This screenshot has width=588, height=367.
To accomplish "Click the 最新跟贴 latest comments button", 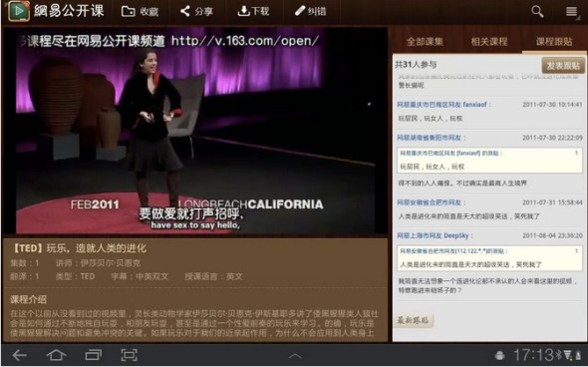I will coord(414,320).
